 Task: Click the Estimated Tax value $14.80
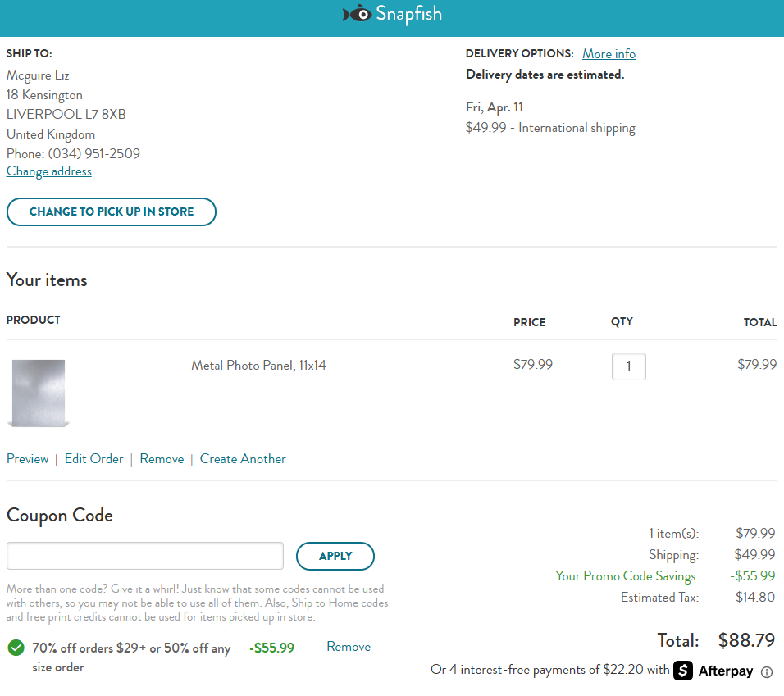[755, 597]
